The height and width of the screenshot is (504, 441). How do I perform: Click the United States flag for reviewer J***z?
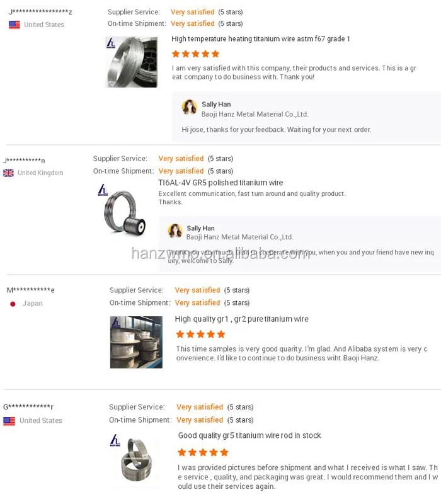click(14, 25)
